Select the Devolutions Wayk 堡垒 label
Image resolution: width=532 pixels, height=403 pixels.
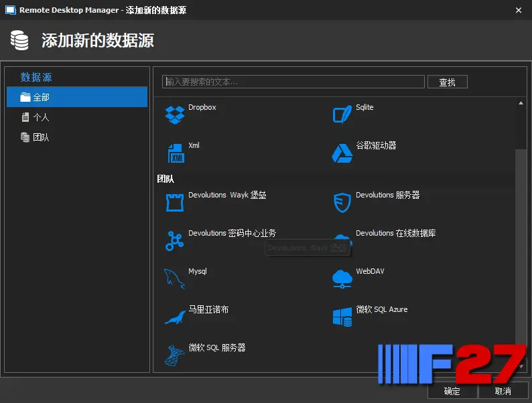(227, 195)
